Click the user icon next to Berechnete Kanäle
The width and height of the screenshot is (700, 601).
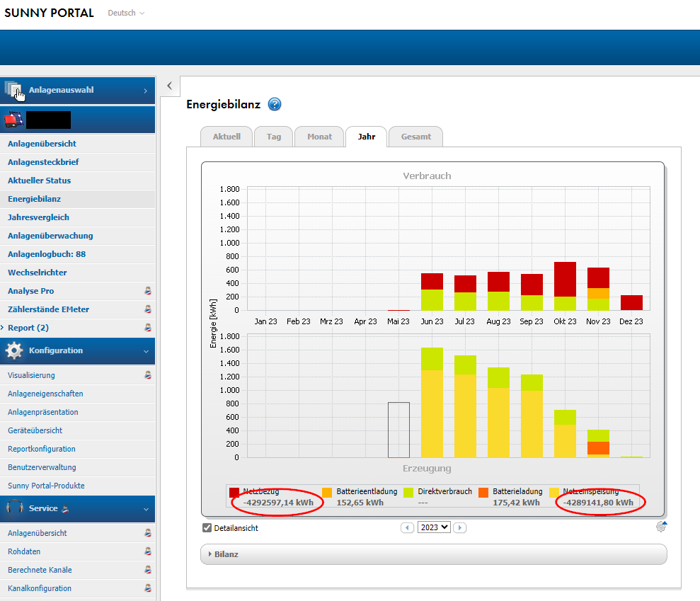(148, 570)
